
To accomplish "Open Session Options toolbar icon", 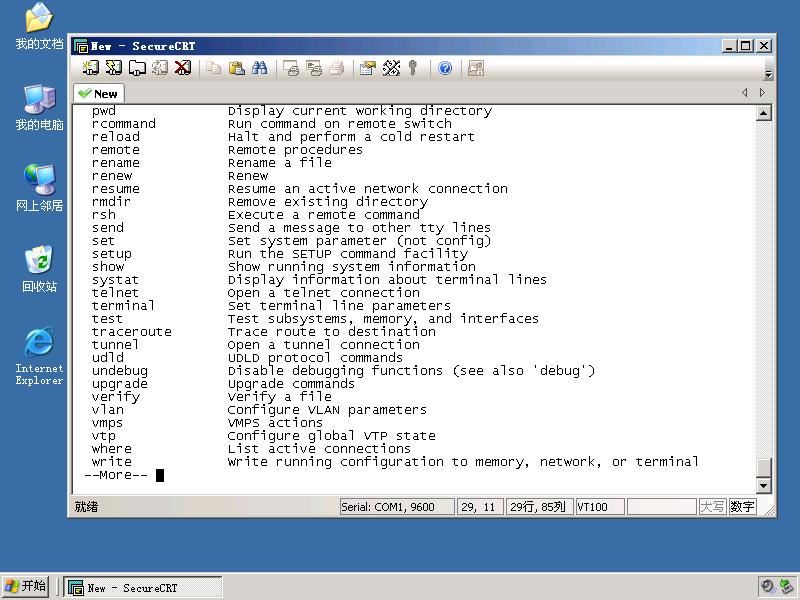I will (x=367, y=68).
